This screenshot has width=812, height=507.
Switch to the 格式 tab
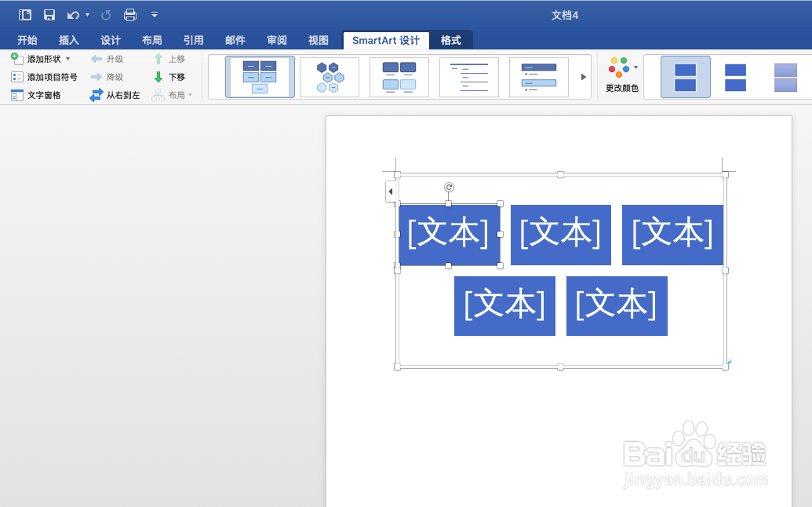(450, 40)
